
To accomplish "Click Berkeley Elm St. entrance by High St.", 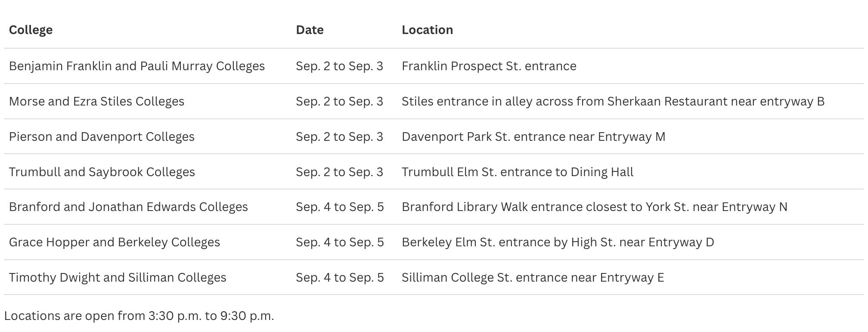I will click(x=558, y=242).
